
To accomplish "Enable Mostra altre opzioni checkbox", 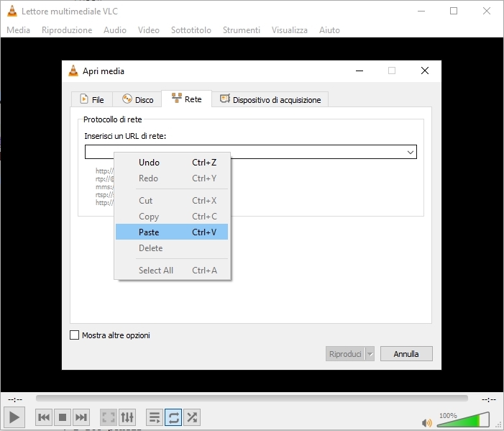I will (x=74, y=335).
